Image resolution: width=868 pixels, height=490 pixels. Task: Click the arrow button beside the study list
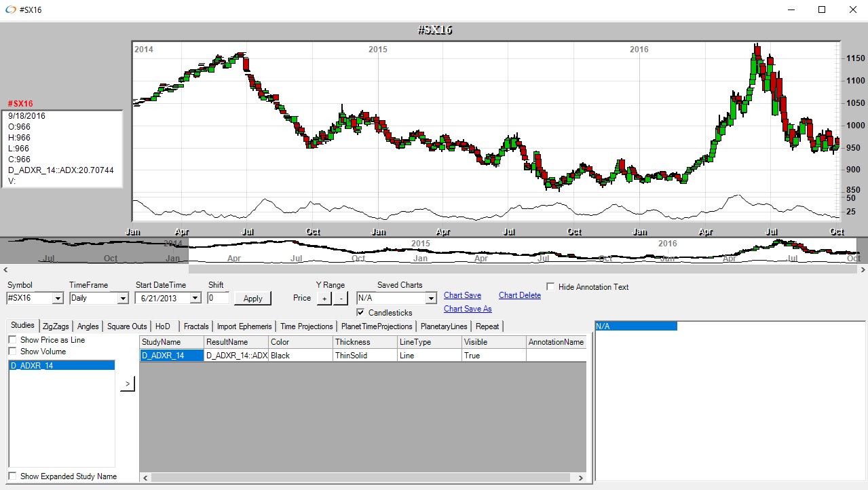tap(127, 384)
